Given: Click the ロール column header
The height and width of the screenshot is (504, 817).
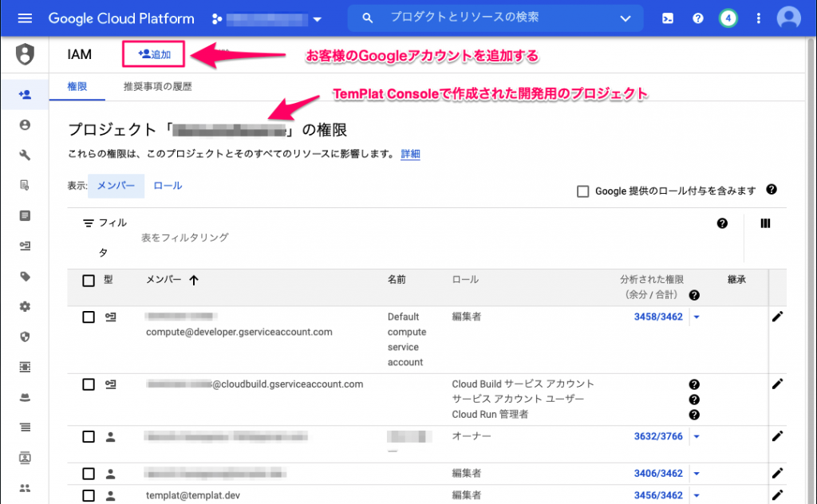Looking at the screenshot, I should tap(465, 280).
